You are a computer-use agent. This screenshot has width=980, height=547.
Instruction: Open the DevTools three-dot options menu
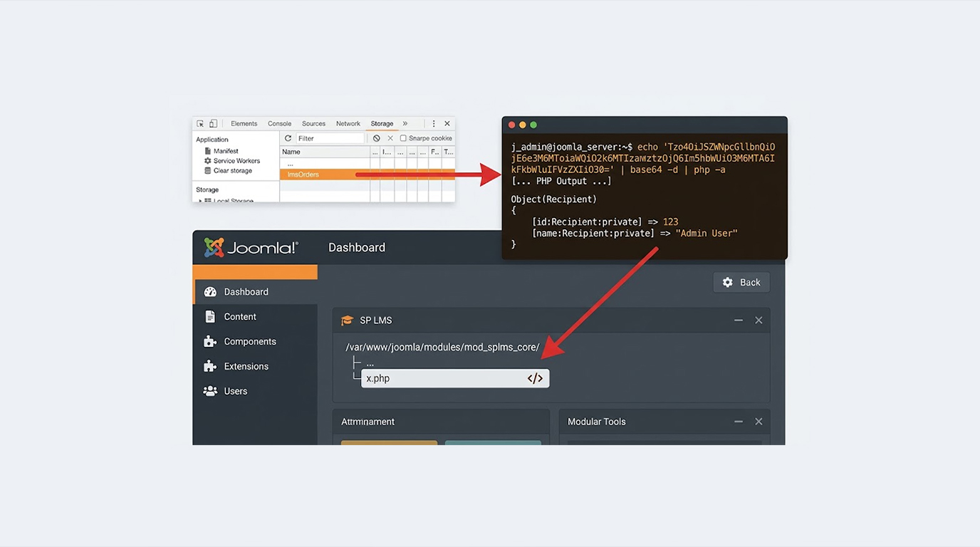[x=433, y=124]
